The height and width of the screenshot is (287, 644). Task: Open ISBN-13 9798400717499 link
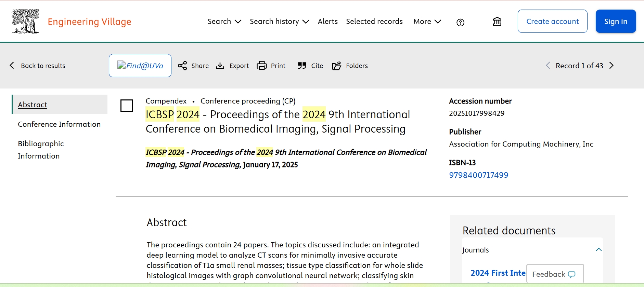coord(478,175)
